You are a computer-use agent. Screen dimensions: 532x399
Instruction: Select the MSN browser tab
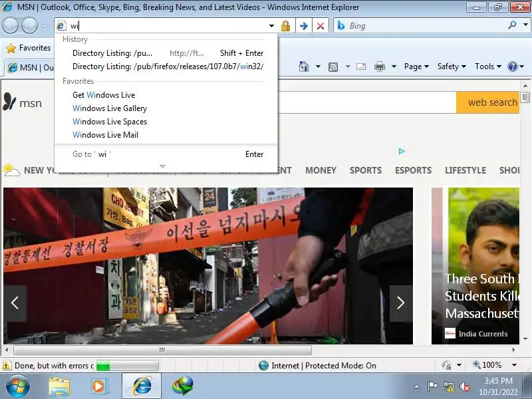(30, 68)
